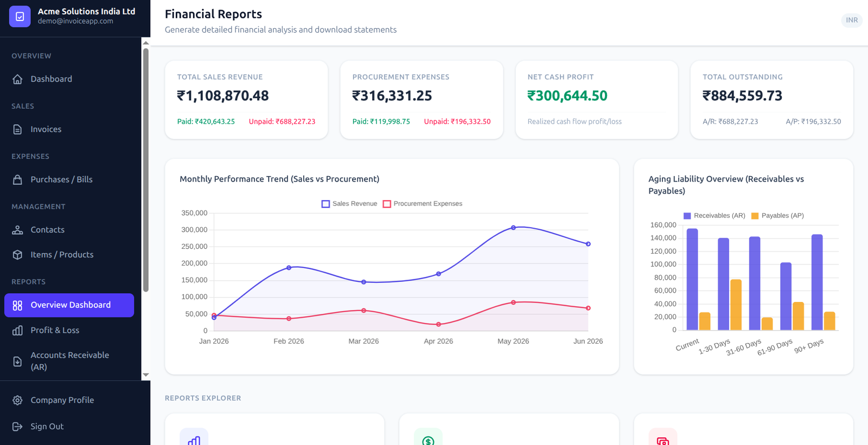
Task: Navigate to Contacts
Action: click(x=69, y=230)
